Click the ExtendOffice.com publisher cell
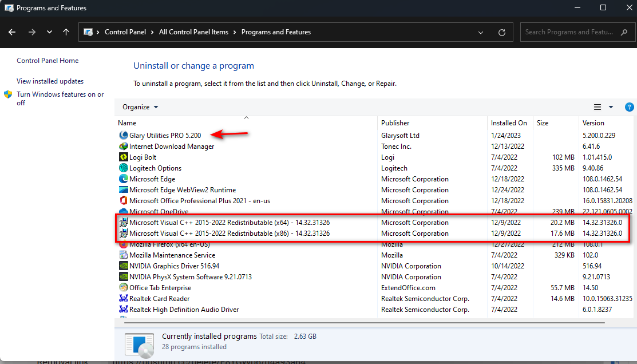Screen dimensions: 637x364 [408, 288]
